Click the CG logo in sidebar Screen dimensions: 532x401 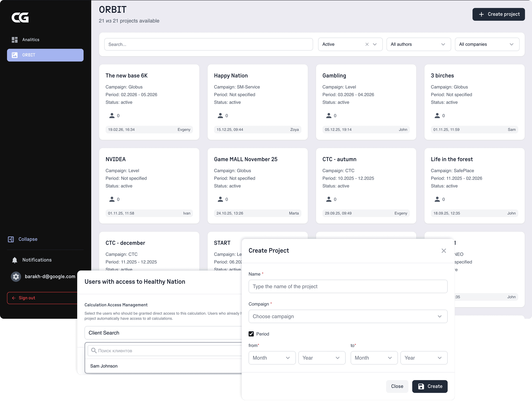tap(20, 17)
